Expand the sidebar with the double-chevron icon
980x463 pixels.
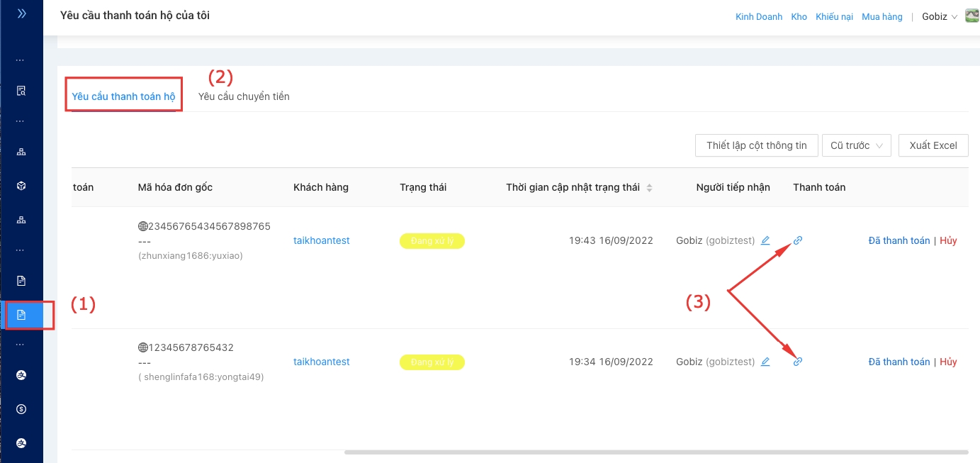click(x=21, y=13)
